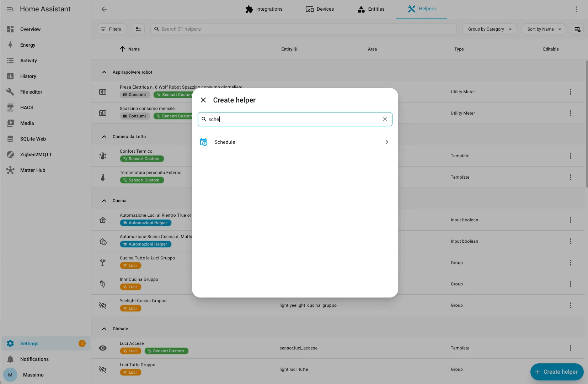Switch to the Devices tab
Screen dimensions: 588x384
click(x=320, y=9)
